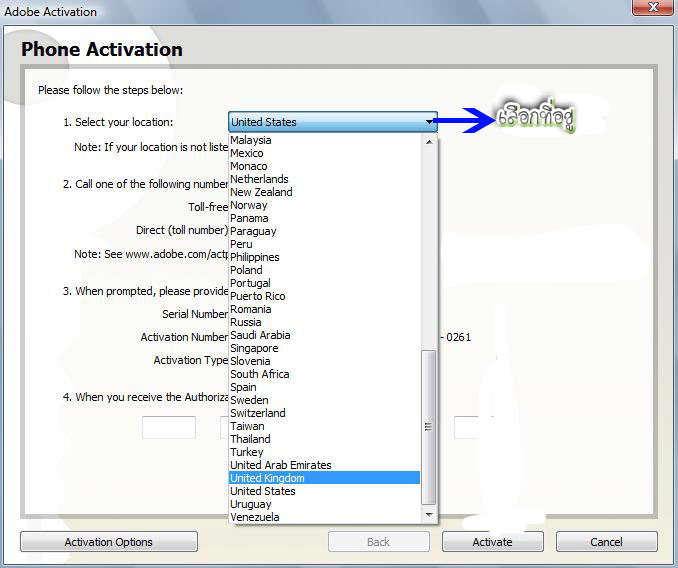Select Panama in the location list

pyautogui.click(x=325, y=218)
